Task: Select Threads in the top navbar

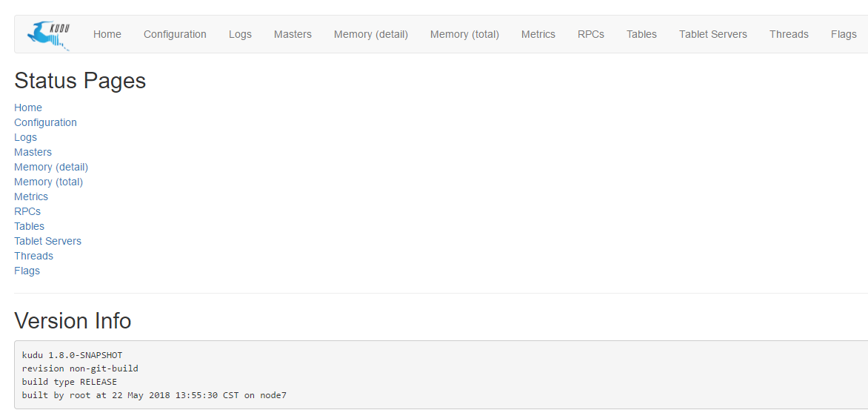Action: (789, 34)
